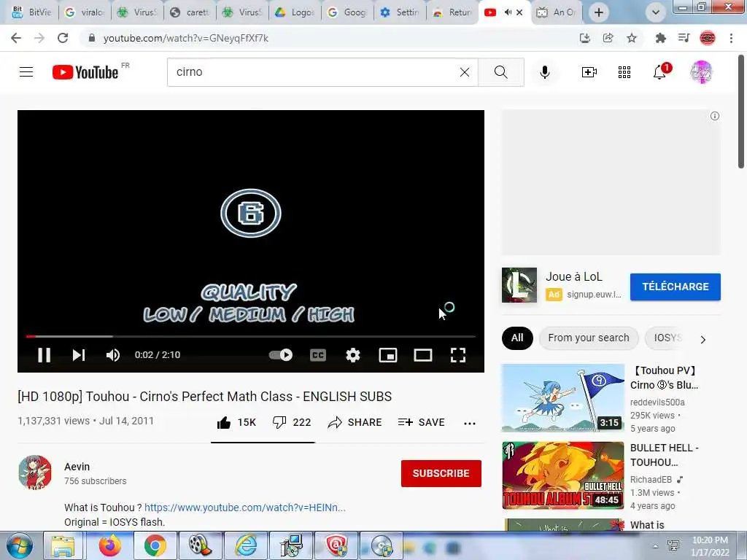The height and width of the screenshot is (560, 747).
Task: Show more filter chips with the arrow
Action: 703,339
